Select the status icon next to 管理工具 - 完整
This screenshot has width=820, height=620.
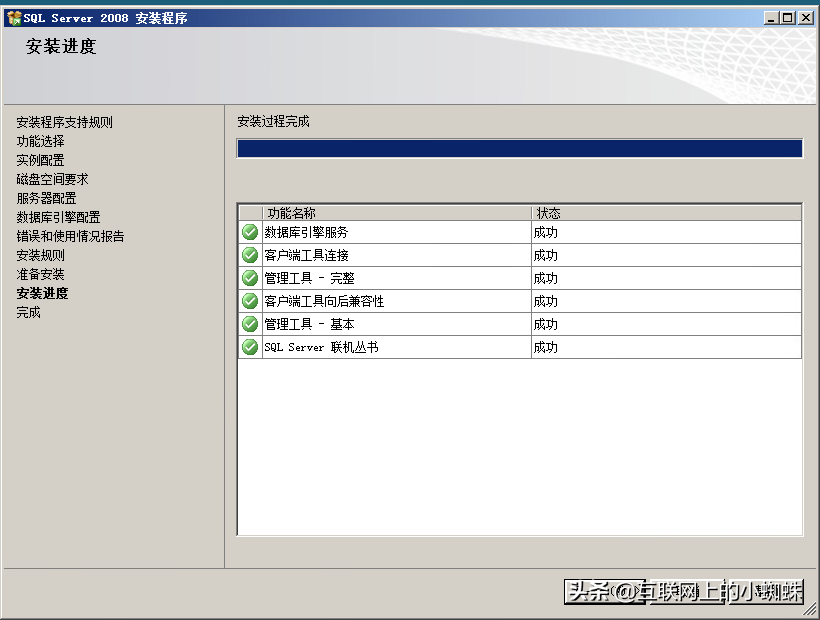tap(249, 278)
